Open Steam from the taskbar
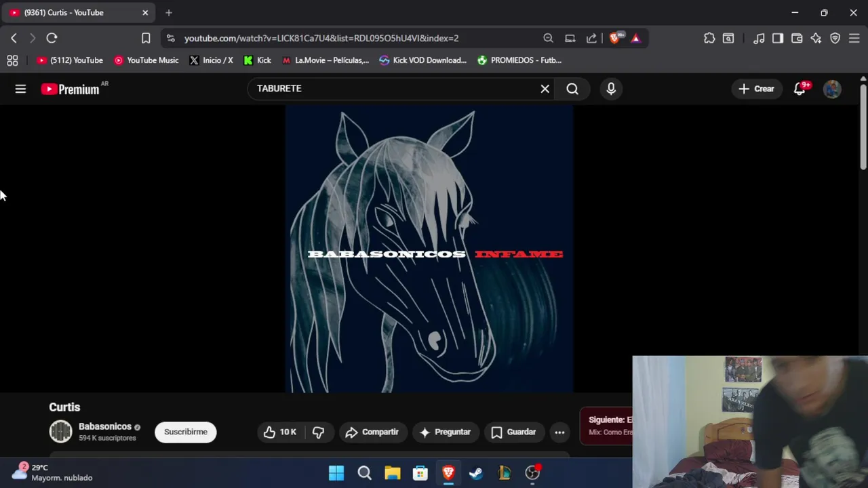This screenshot has width=868, height=488. coord(476,473)
